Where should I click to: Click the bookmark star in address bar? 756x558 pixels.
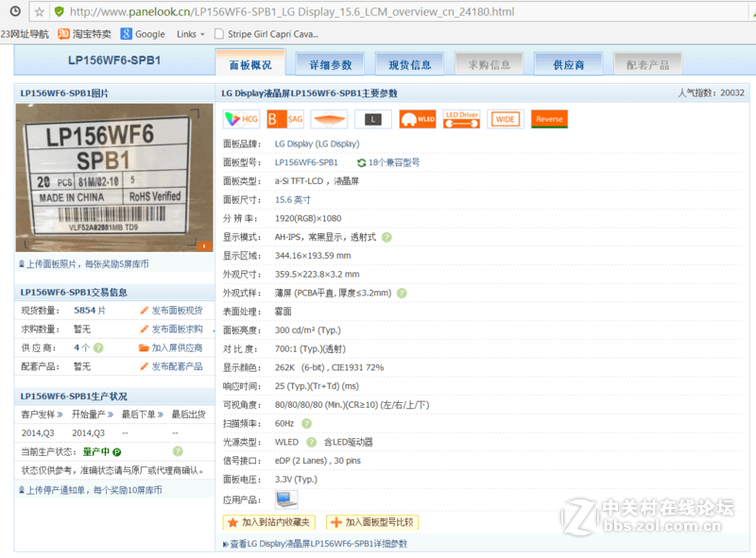pyautogui.click(x=40, y=11)
